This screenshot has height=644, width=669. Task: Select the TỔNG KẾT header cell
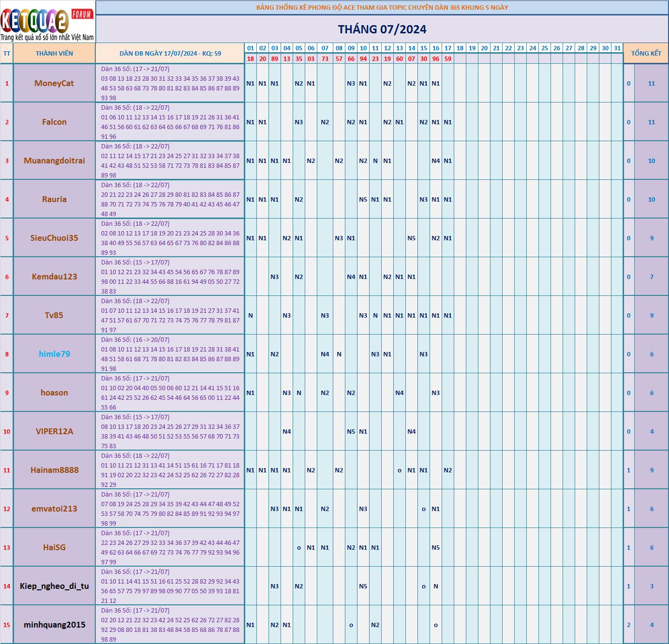646,53
